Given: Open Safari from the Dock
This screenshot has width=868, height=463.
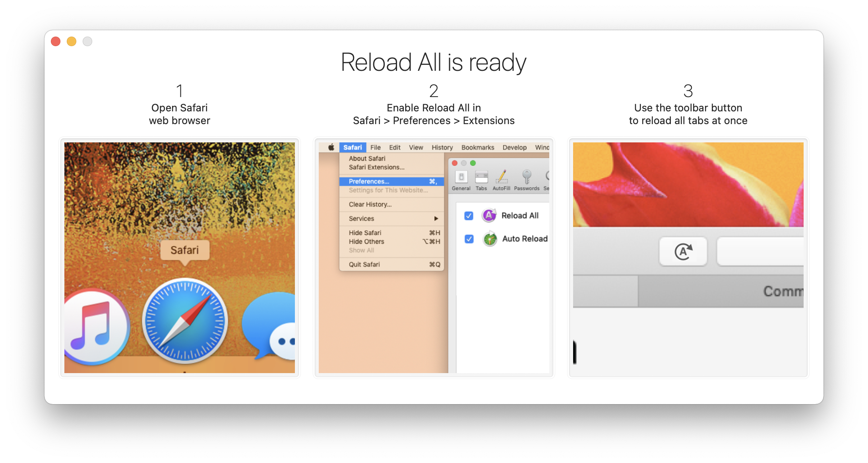Looking at the screenshot, I should pyautogui.click(x=184, y=322).
